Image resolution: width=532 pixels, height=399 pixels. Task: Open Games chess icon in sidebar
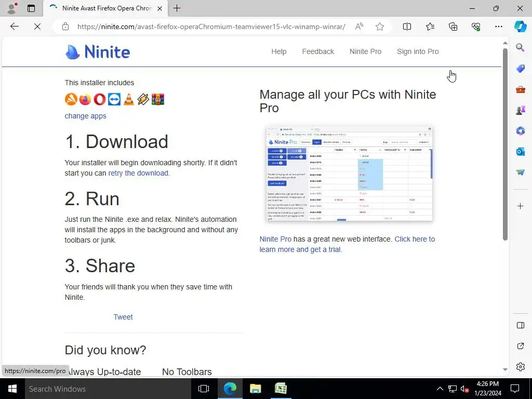[520, 110]
